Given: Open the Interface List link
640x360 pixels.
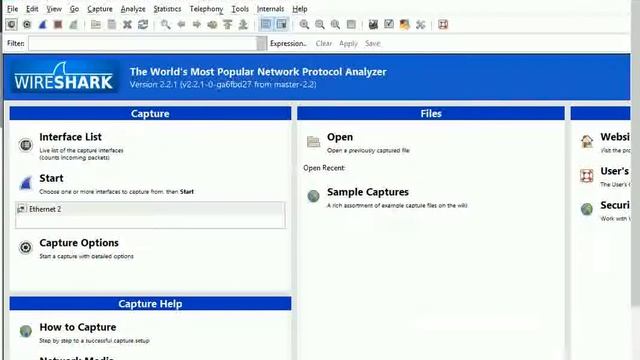Looking at the screenshot, I should 70,137.
